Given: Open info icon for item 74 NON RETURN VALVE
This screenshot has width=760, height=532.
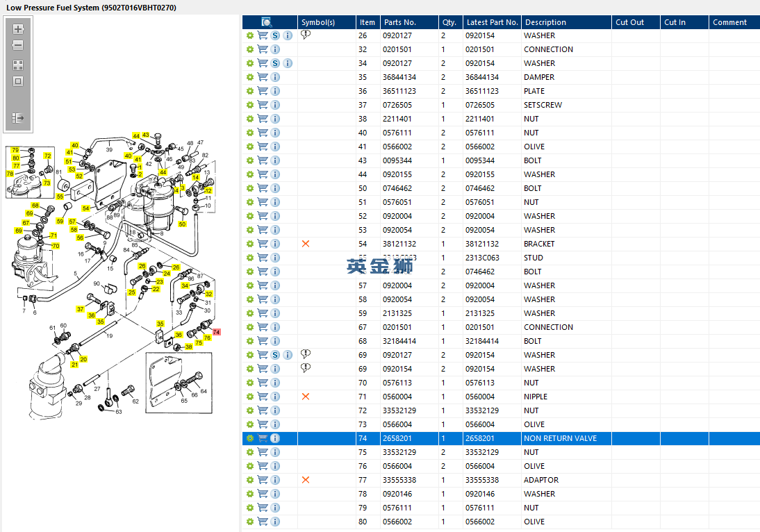Looking at the screenshot, I should pos(275,438).
